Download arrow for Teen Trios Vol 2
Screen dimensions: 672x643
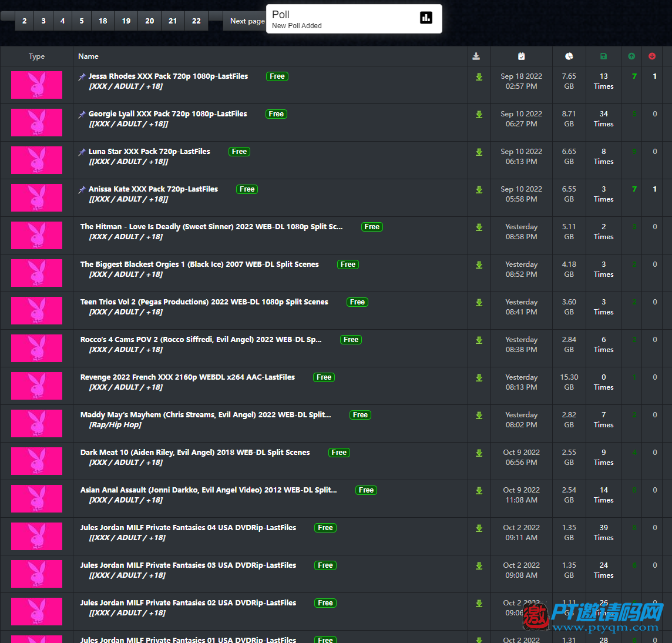coord(479,303)
